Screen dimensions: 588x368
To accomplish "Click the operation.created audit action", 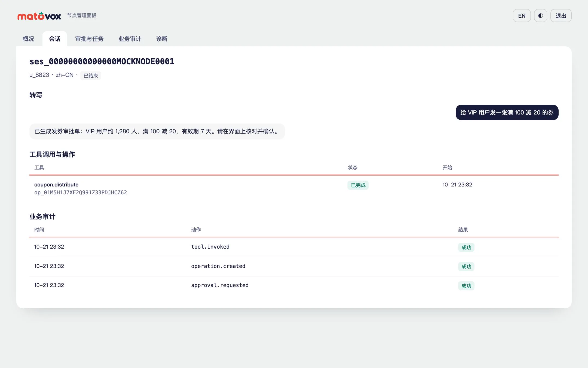I will pos(218,266).
